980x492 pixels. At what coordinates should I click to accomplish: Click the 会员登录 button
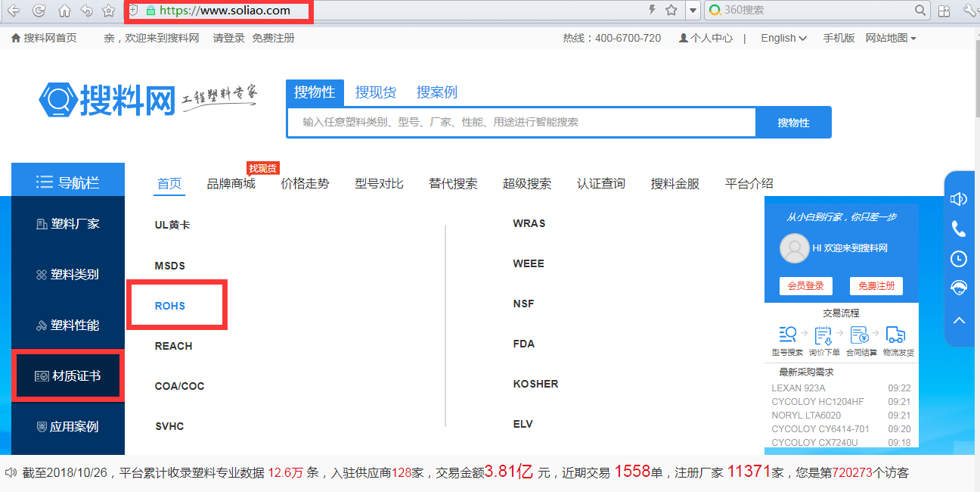pos(805,285)
